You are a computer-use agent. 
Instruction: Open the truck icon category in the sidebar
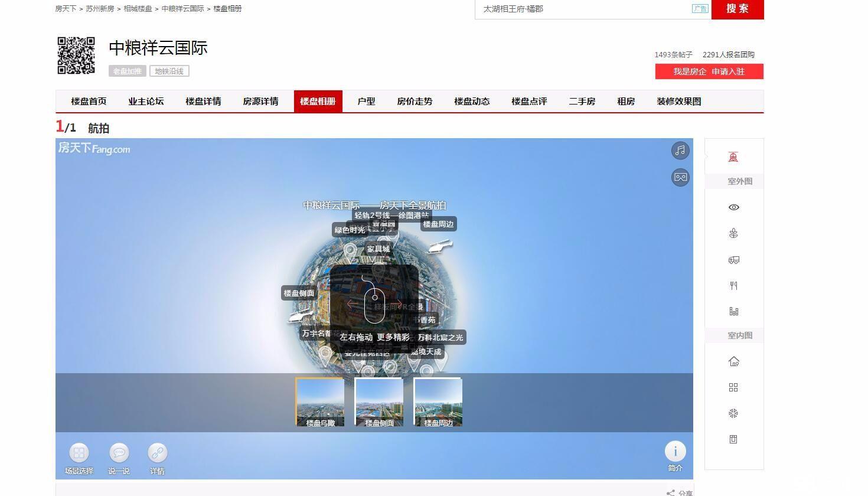[x=733, y=260]
